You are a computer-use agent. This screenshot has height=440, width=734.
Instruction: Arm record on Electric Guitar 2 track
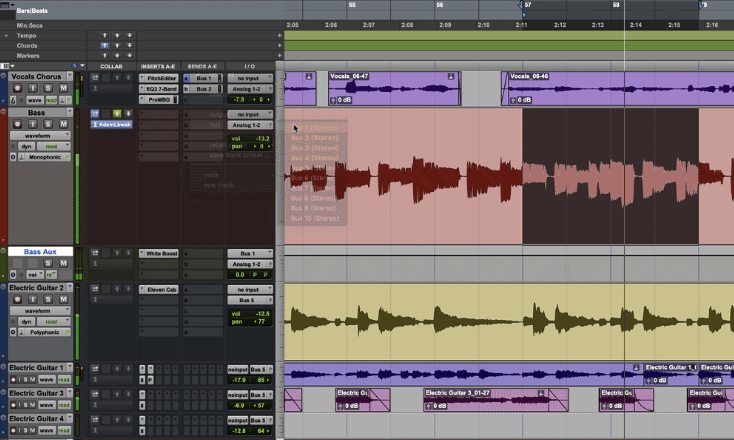[x=17, y=299]
